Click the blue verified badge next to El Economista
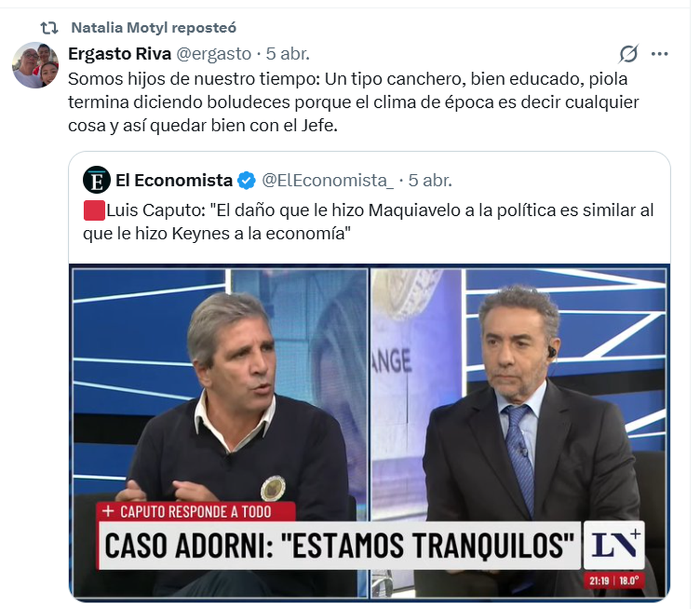Viewport: 700px width, 609px height. point(247,181)
